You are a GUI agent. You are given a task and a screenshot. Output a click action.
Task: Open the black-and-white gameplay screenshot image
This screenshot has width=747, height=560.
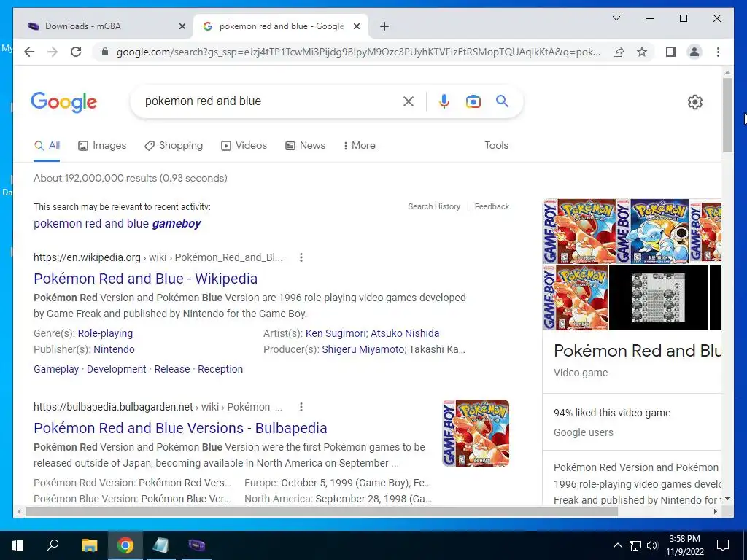tap(659, 298)
